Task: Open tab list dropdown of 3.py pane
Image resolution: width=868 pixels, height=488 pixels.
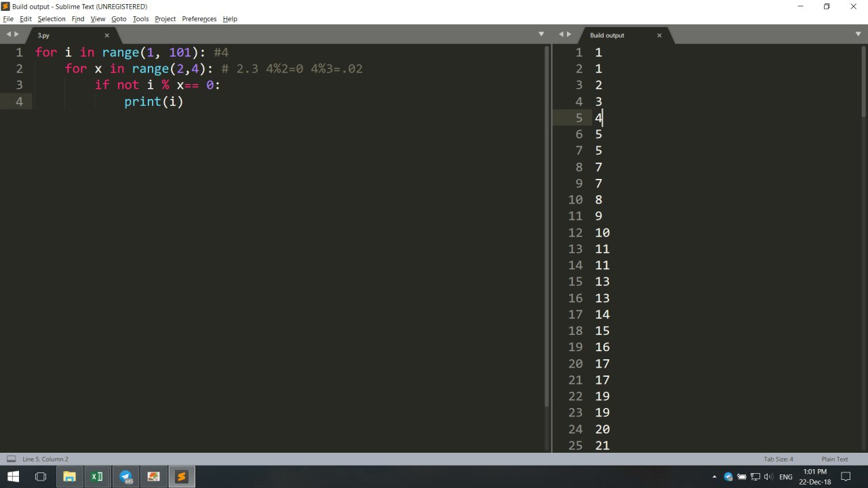Action: [x=541, y=34]
